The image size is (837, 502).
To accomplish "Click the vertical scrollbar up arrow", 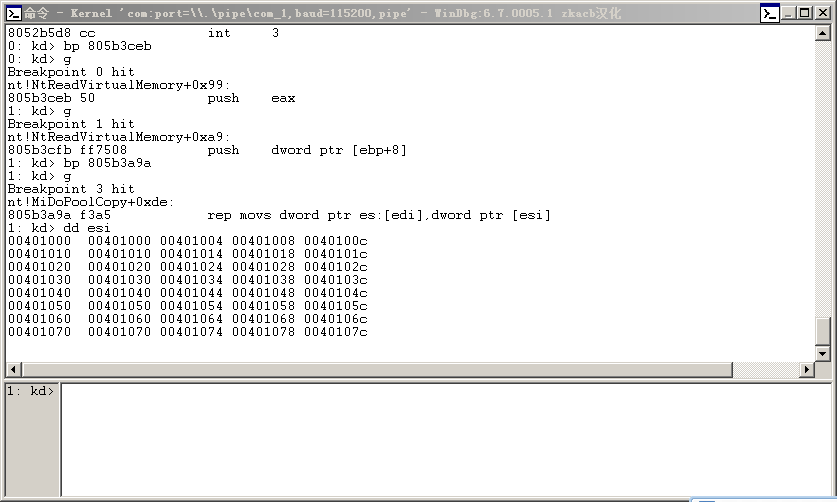I will point(823,34).
